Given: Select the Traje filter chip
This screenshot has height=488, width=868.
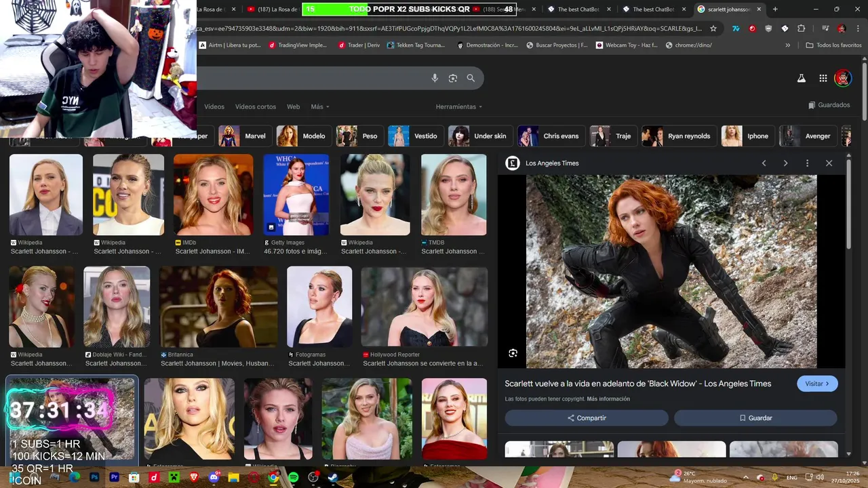Looking at the screenshot, I should point(614,136).
